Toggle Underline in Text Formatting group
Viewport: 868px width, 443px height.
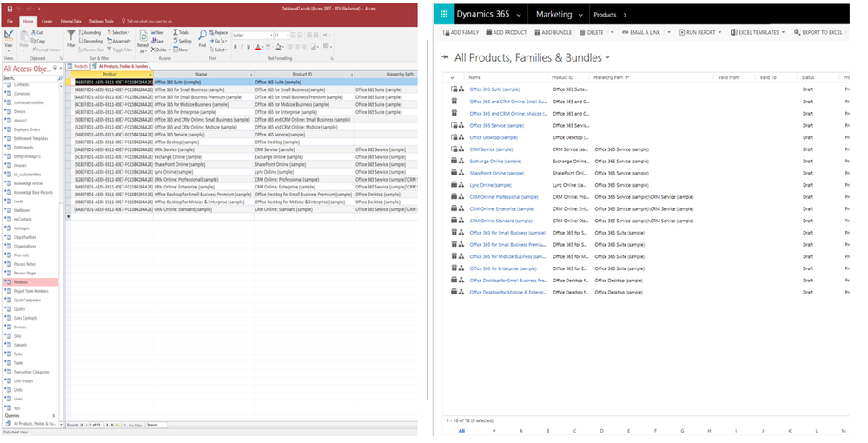tap(249, 47)
